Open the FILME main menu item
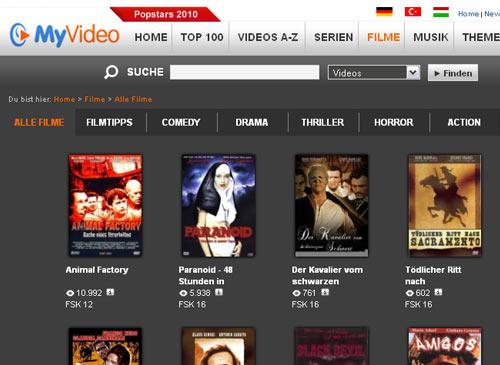This screenshot has height=365, width=500. (383, 37)
